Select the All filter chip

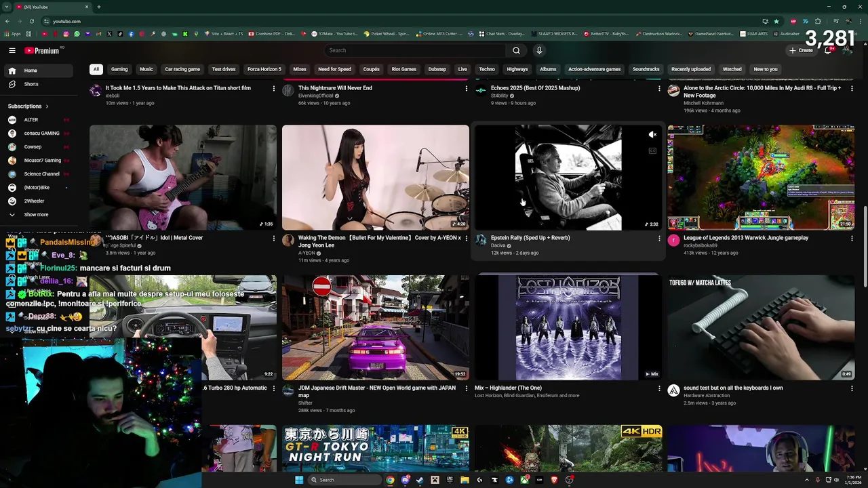[96, 69]
